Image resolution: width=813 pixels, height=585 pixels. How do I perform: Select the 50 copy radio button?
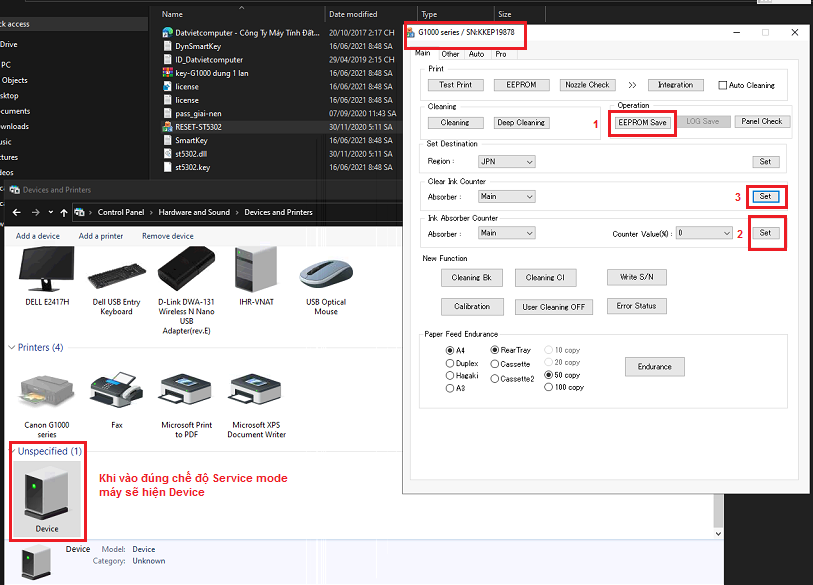(x=548, y=374)
